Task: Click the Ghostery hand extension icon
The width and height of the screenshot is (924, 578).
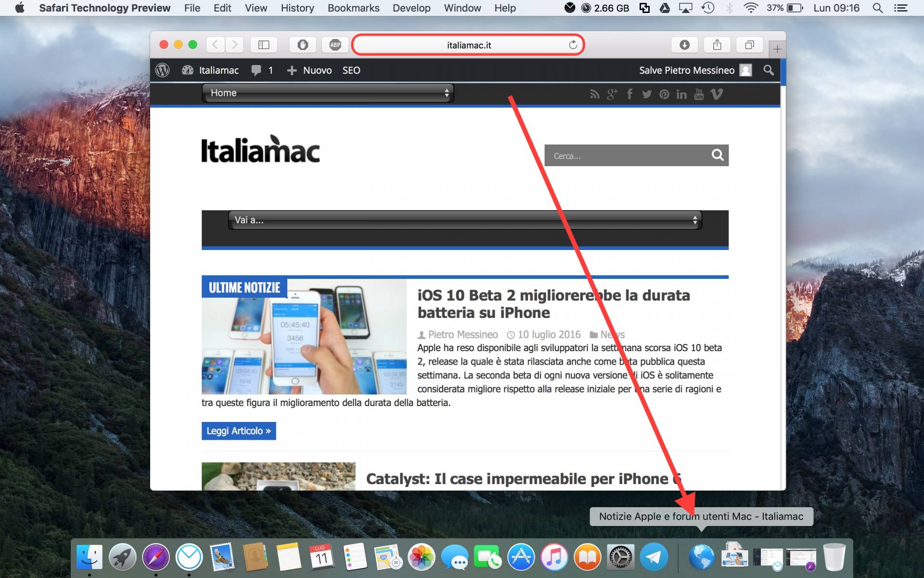Action: pos(303,45)
